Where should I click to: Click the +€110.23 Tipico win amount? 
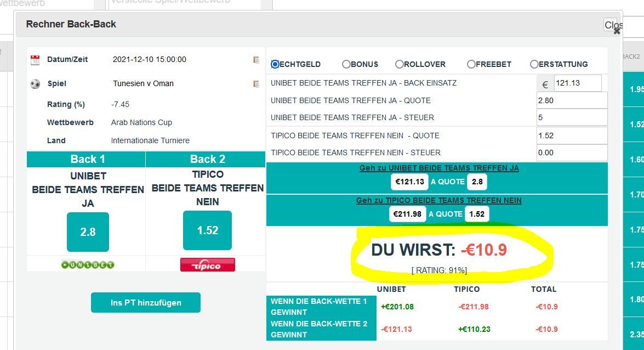click(475, 330)
